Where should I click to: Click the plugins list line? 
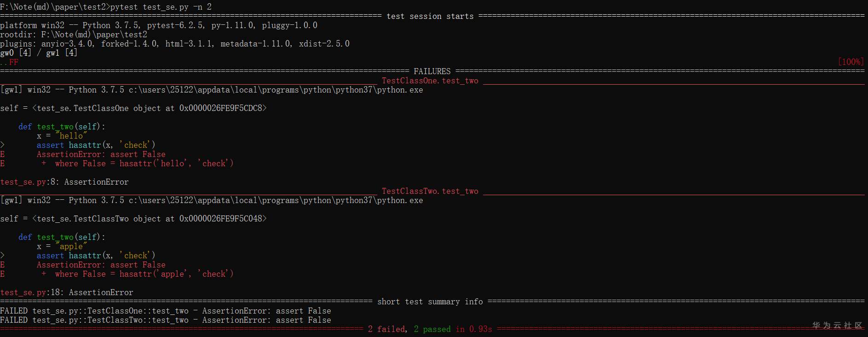tap(175, 44)
